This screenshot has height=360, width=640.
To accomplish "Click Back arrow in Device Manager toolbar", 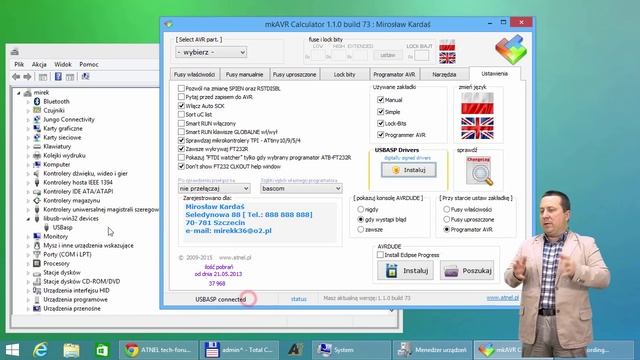I will (x=16, y=76).
